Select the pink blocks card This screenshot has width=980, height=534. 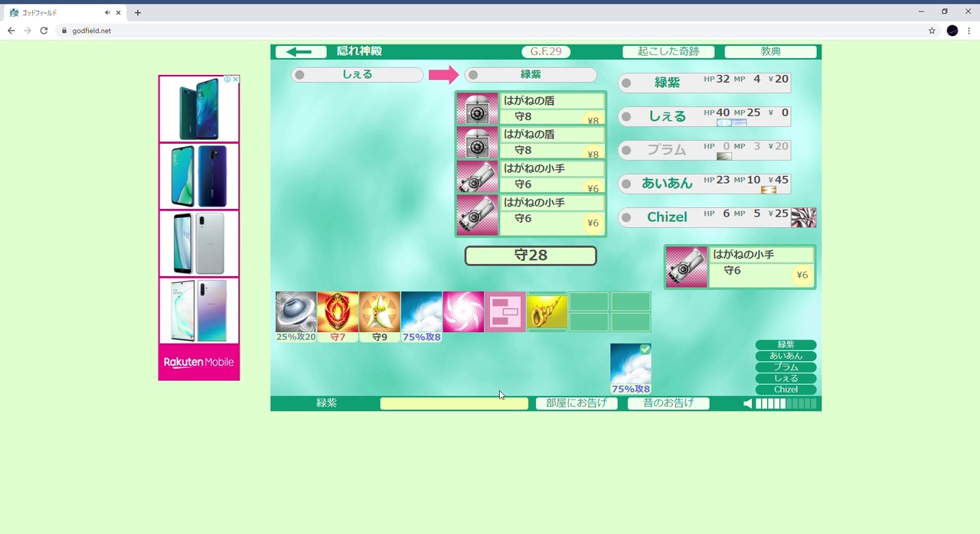pos(505,312)
